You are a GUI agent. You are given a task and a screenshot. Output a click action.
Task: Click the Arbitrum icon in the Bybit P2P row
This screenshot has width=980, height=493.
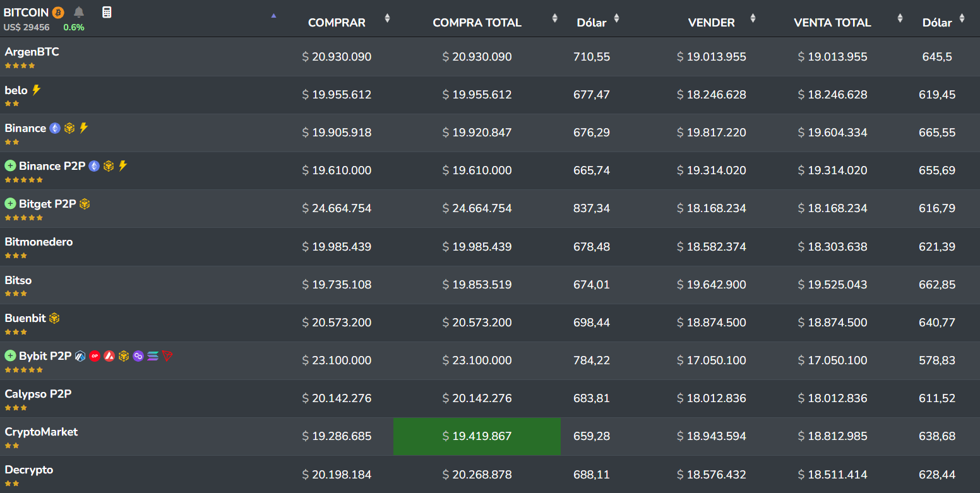(x=80, y=356)
